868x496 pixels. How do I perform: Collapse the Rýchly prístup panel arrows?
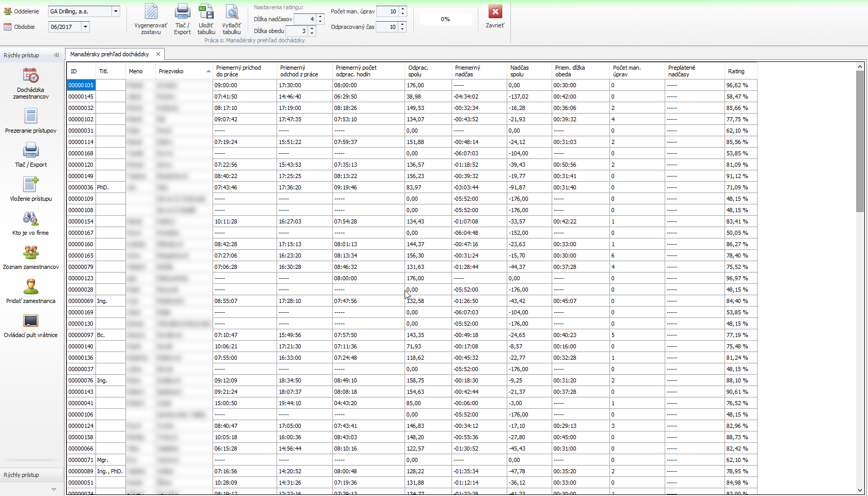click(x=56, y=55)
